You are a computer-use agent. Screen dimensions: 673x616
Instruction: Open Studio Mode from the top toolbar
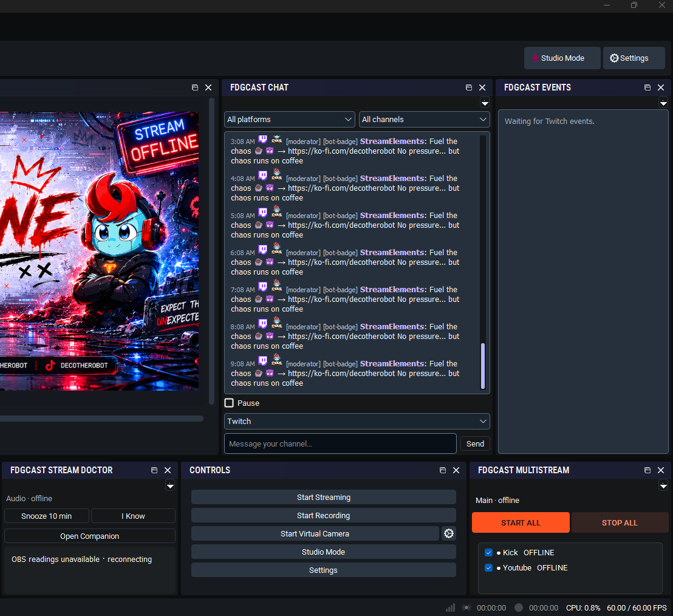[x=562, y=58]
